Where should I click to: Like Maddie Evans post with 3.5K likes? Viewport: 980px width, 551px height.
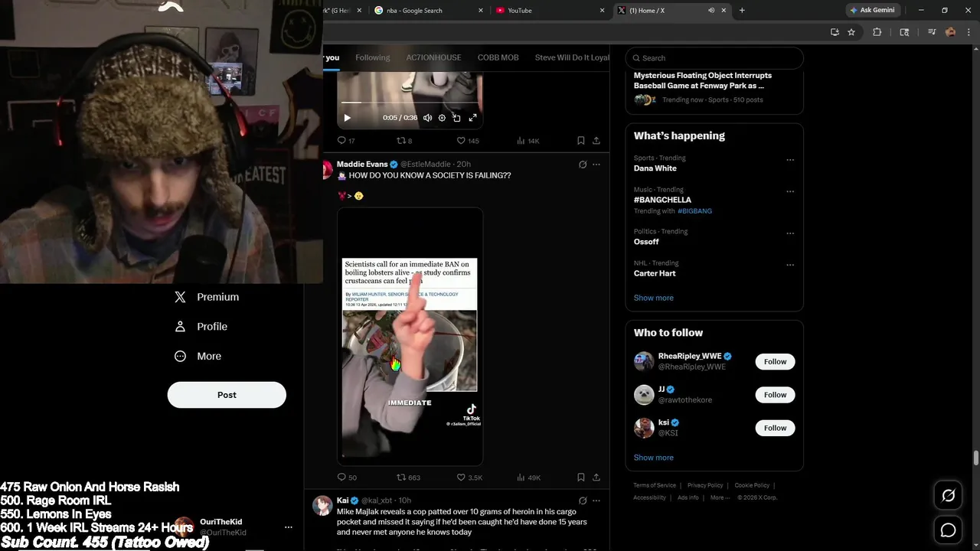coord(469,478)
